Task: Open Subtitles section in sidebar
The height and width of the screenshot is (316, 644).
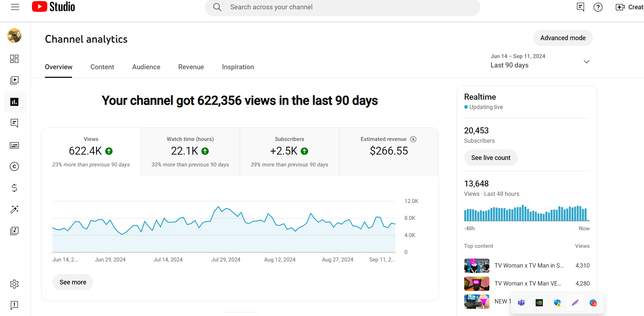Action: click(14, 145)
